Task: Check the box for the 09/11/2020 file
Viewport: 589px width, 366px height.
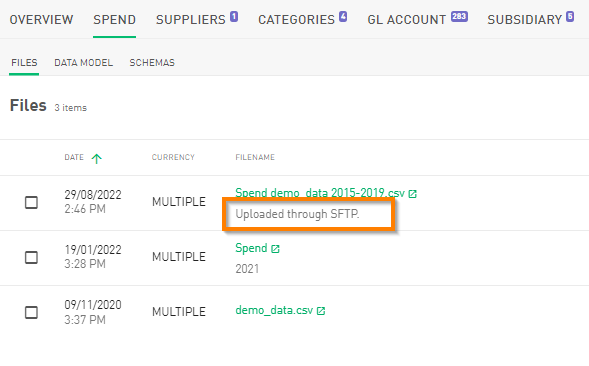Action: tap(31, 312)
